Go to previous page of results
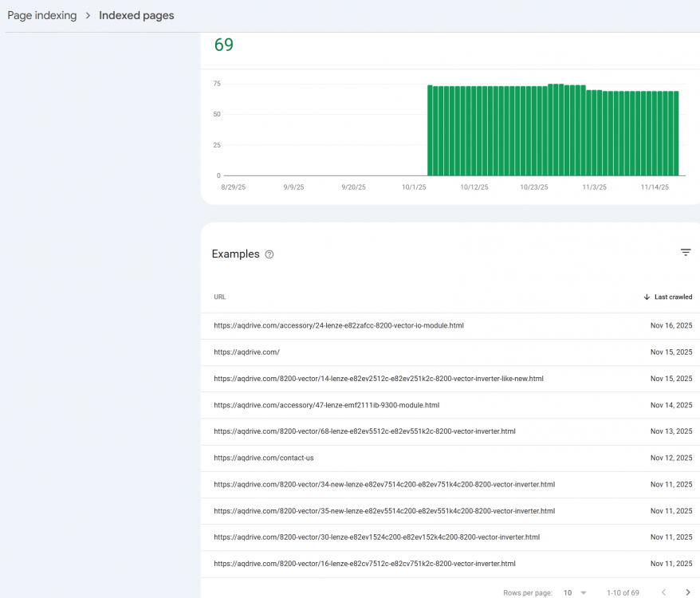Image resolution: width=700 pixels, height=598 pixels. [x=663, y=592]
